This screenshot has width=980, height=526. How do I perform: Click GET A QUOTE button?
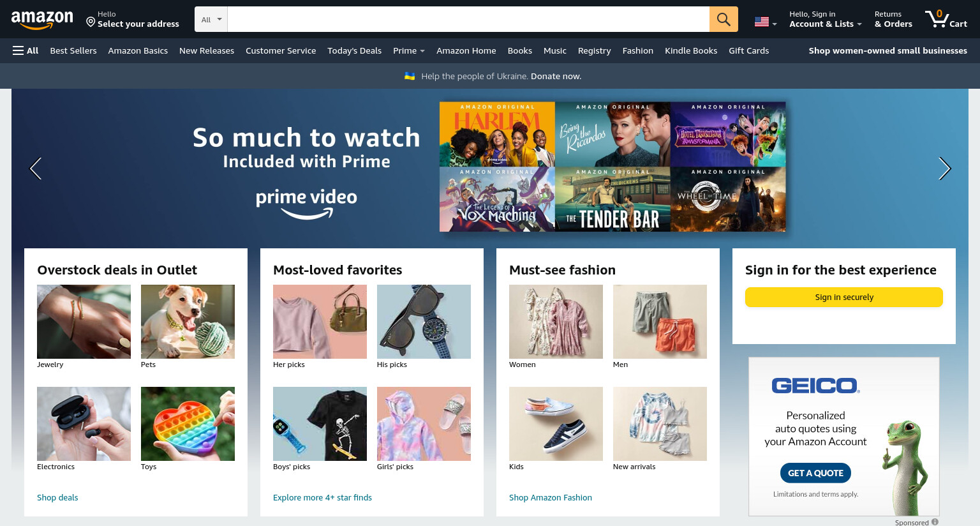pyautogui.click(x=815, y=473)
